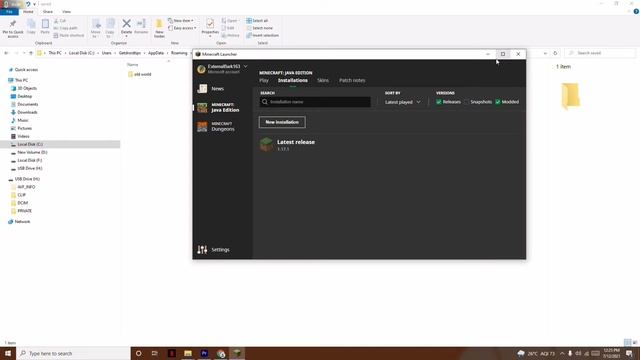Open Chrome from the taskbar
The width and height of the screenshot is (640, 360).
coord(221,353)
